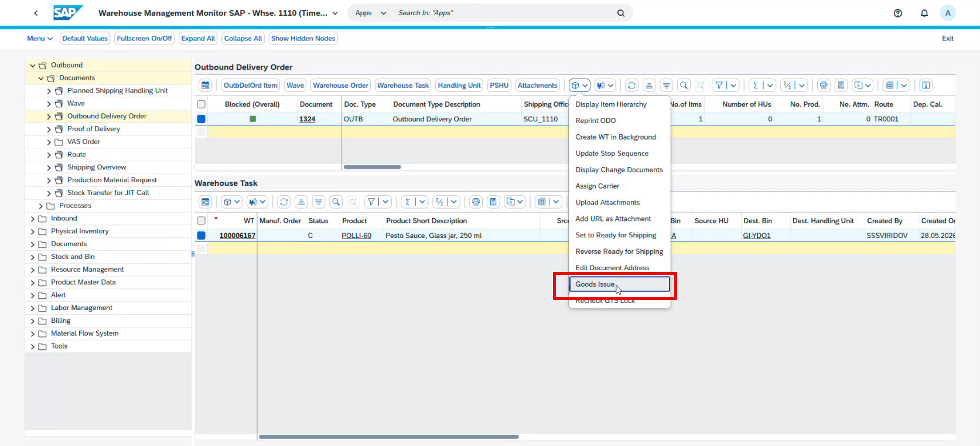
Task: Toggle row selector for document 1324
Action: [x=202, y=119]
